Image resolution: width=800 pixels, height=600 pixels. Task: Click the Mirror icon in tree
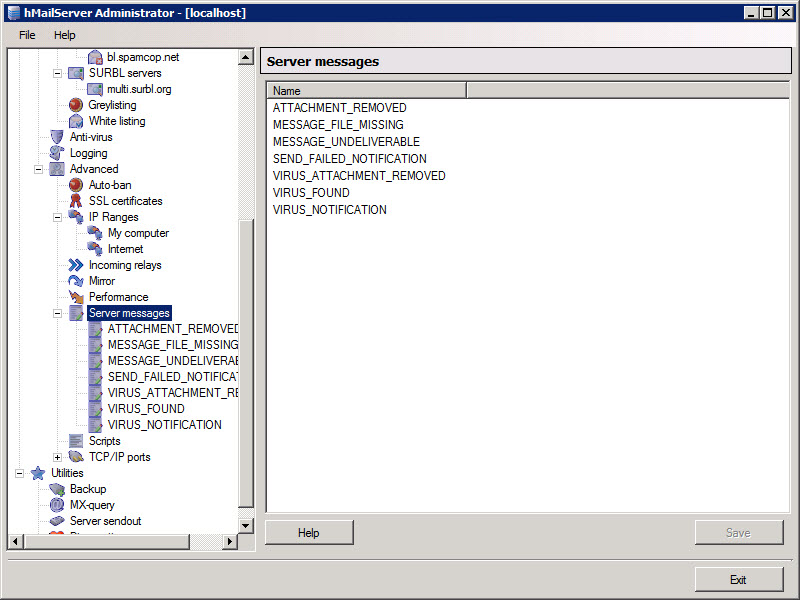coord(76,281)
